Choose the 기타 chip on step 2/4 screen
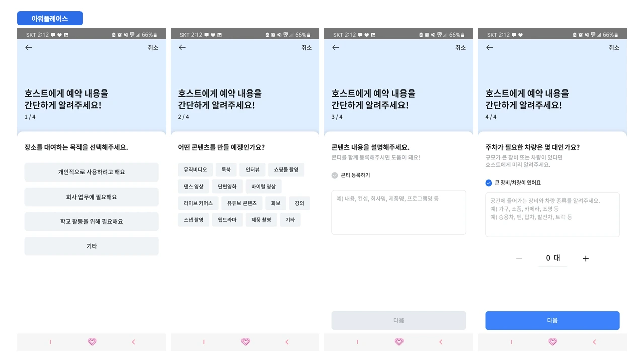Image resolution: width=644 pixels, height=362 pixels. (290, 220)
